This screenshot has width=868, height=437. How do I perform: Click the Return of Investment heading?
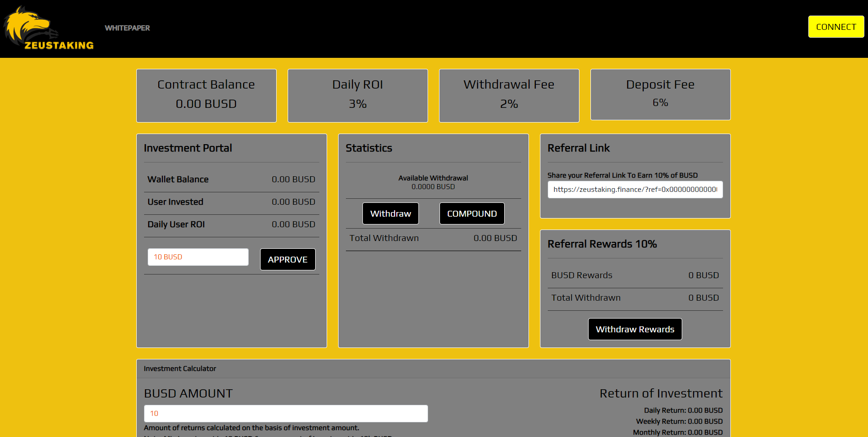pos(661,393)
